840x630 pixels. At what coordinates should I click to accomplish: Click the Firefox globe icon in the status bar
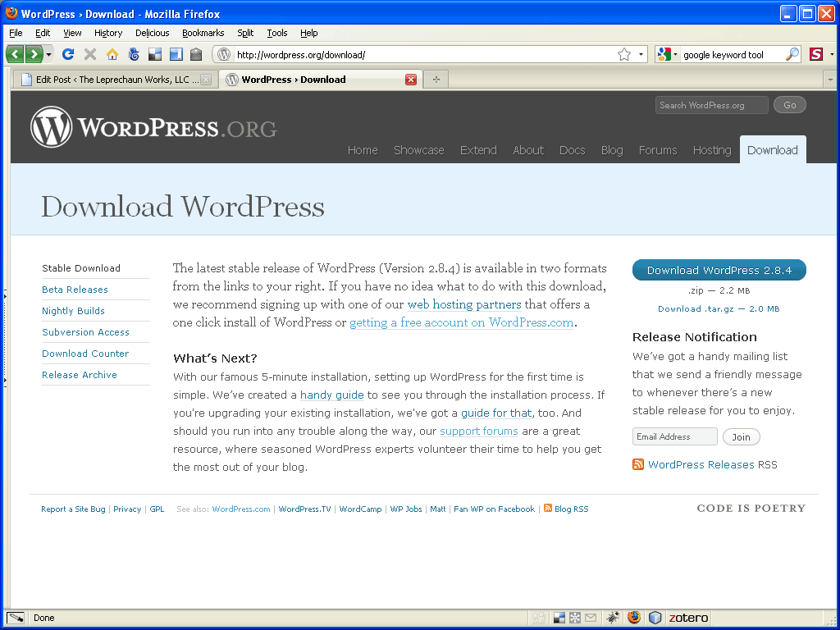tap(634, 618)
